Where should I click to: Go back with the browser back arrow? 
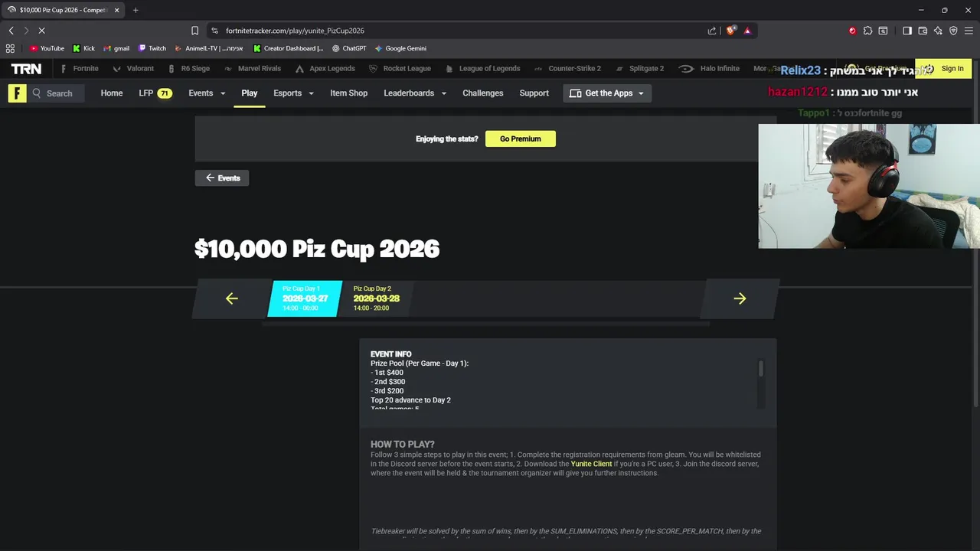(11, 31)
